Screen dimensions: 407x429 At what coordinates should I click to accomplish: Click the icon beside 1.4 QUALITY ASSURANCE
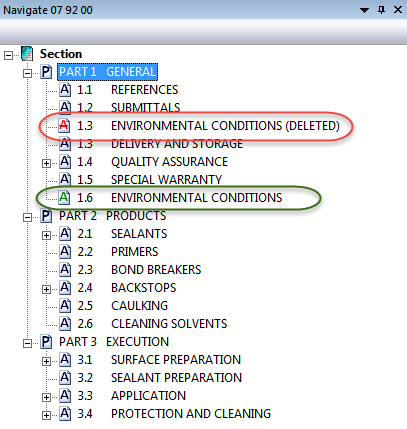65,162
